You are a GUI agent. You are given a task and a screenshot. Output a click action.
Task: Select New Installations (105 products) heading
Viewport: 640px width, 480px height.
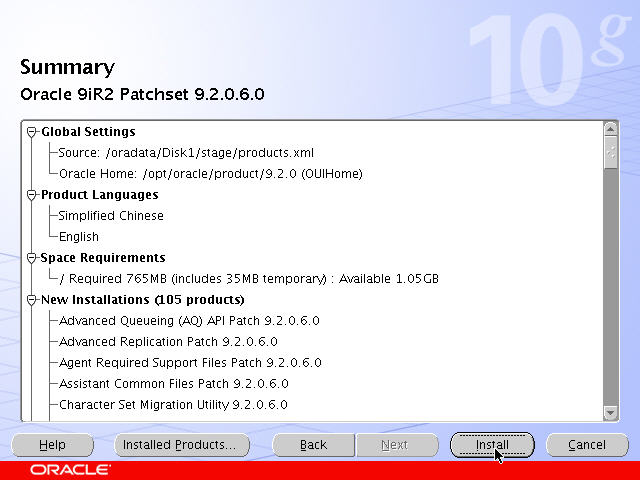143,300
